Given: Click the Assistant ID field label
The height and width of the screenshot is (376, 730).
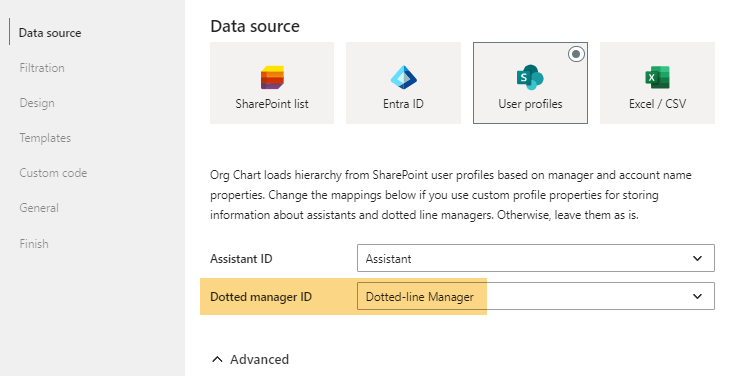Looking at the screenshot, I should pos(241,259).
